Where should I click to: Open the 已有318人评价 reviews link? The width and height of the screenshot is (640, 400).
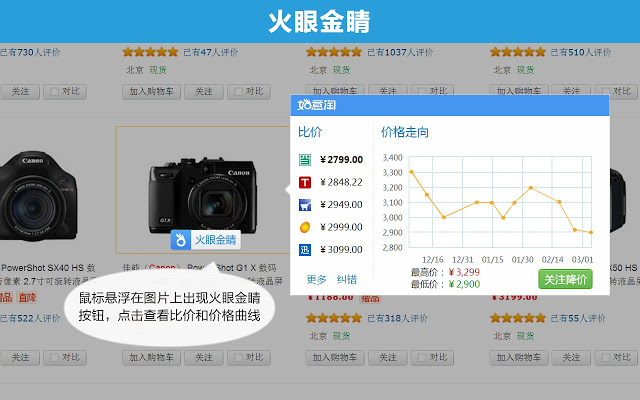(397, 318)
